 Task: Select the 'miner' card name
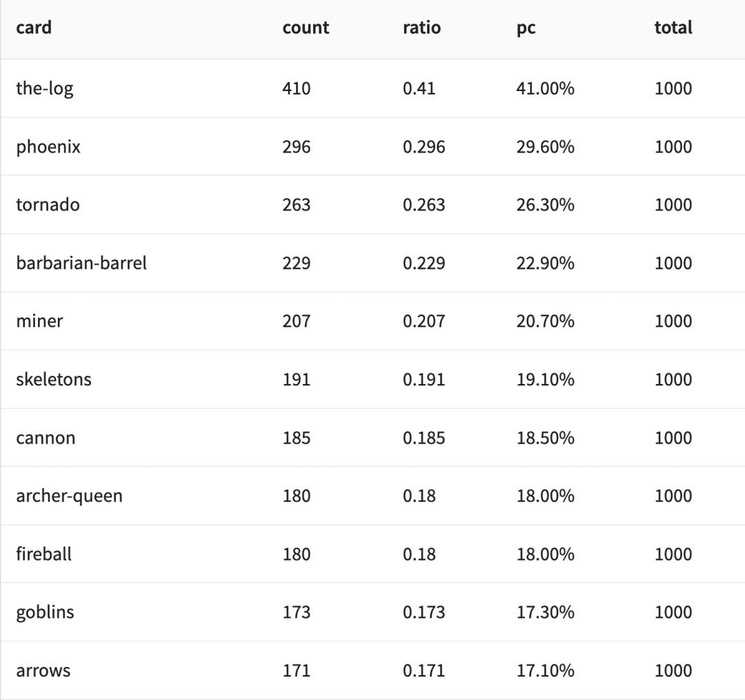pyautogui.click(x=39, y=321)
